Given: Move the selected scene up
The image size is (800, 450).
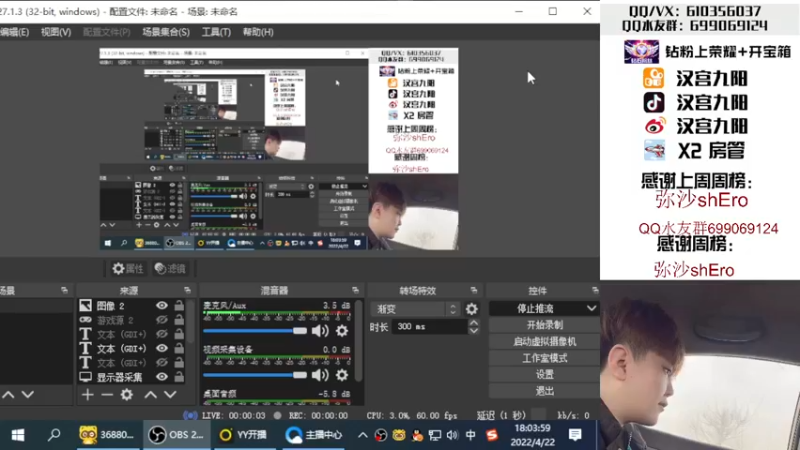Looking at the screenshot, I should 8,394.
